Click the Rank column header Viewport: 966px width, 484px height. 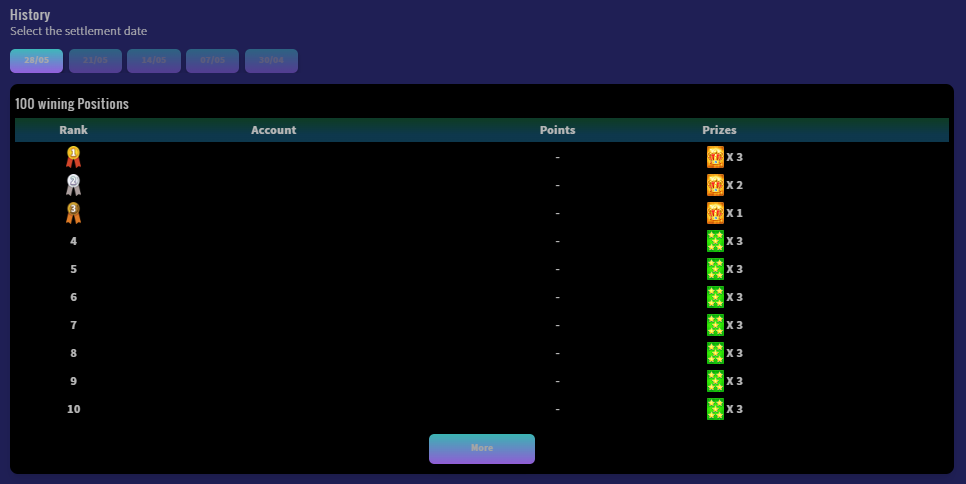click(x=73, y=130)
